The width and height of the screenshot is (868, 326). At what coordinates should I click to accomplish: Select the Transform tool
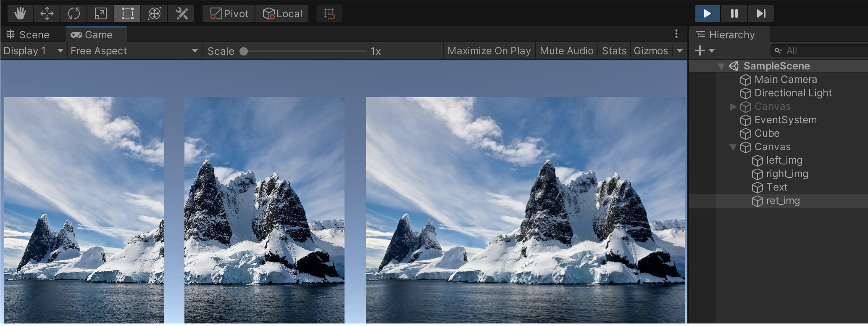click(154, 13)
